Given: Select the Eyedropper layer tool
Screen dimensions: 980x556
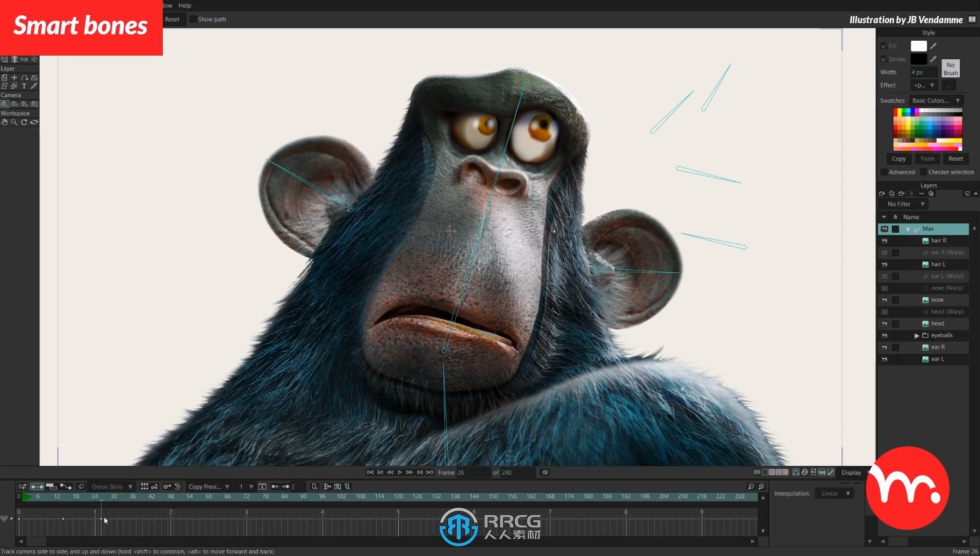Looking at the screenshot, I should click(x=34, y=86).
